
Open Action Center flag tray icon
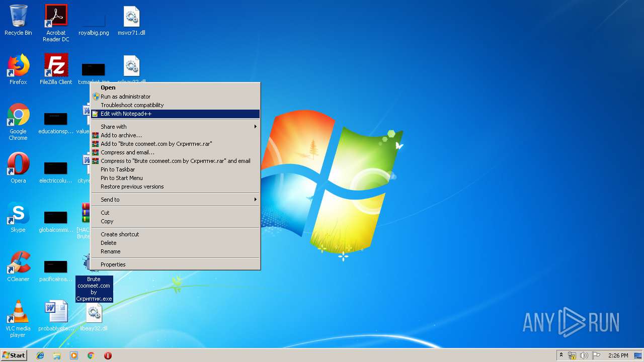click(596, 355)
